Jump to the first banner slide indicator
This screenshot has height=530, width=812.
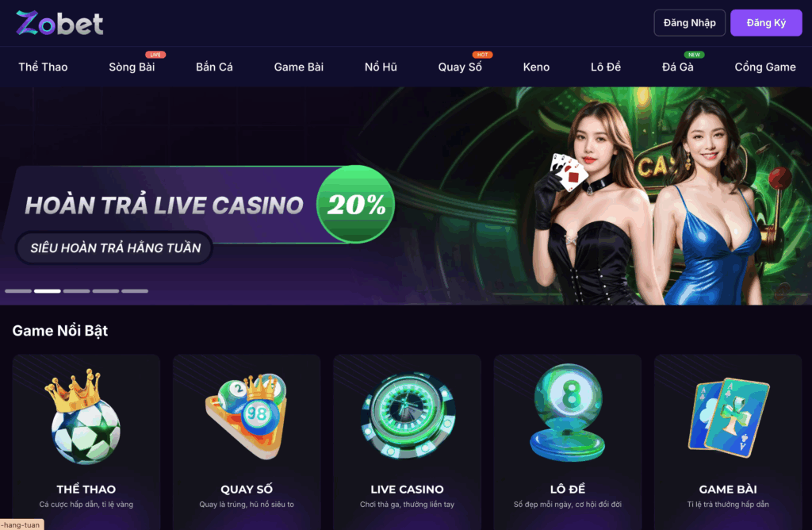coord(18,291)
